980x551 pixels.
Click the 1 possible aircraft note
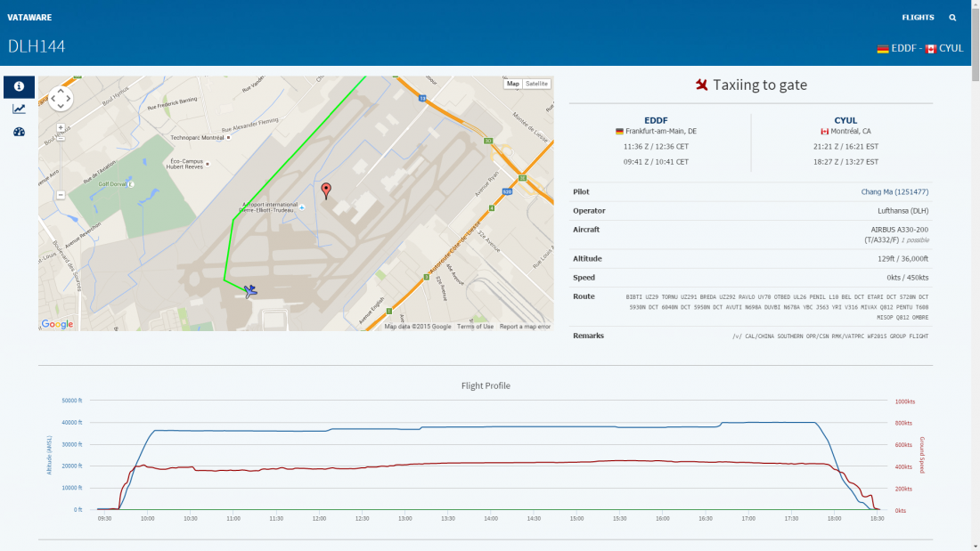pos(915,239)
